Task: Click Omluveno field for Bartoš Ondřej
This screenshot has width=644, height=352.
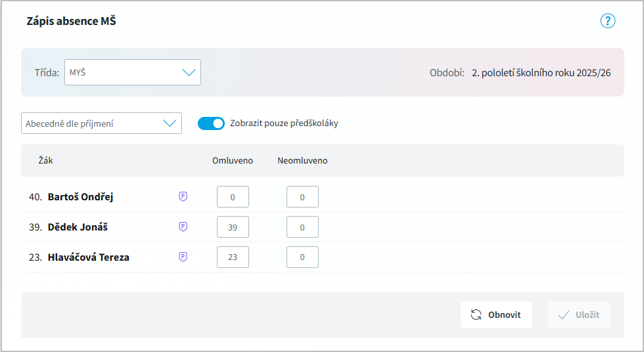Action: 233,197
